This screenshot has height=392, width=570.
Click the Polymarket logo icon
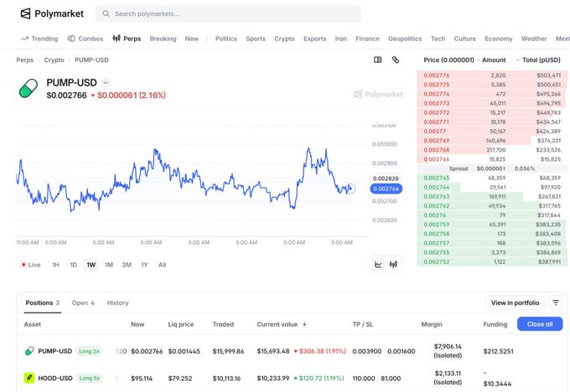(25, 13)
